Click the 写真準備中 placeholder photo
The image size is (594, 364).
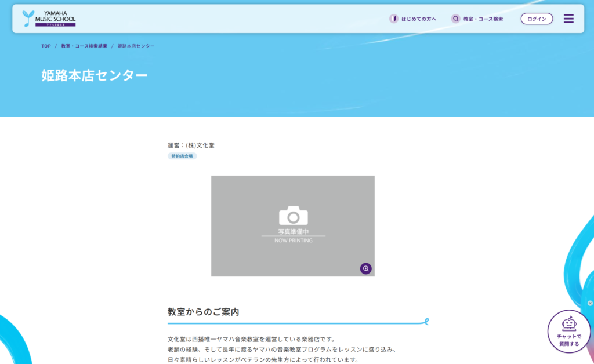[x=293, y=226]
